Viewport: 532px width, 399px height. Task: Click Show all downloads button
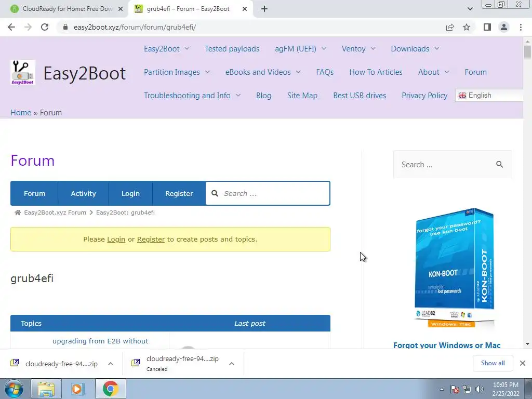pyautogui.click(x=493, y=363)
